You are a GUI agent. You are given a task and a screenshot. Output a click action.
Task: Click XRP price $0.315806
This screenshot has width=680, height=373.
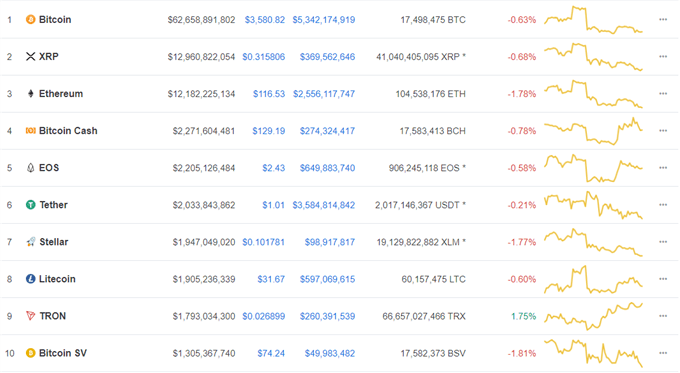coord(264,57)
